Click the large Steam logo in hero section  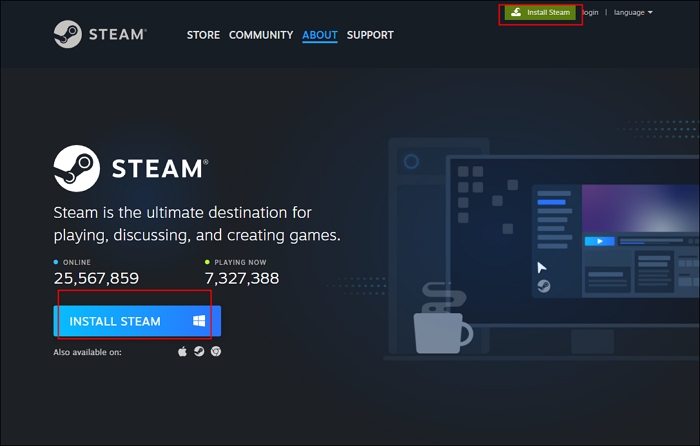tap(131, 168)
